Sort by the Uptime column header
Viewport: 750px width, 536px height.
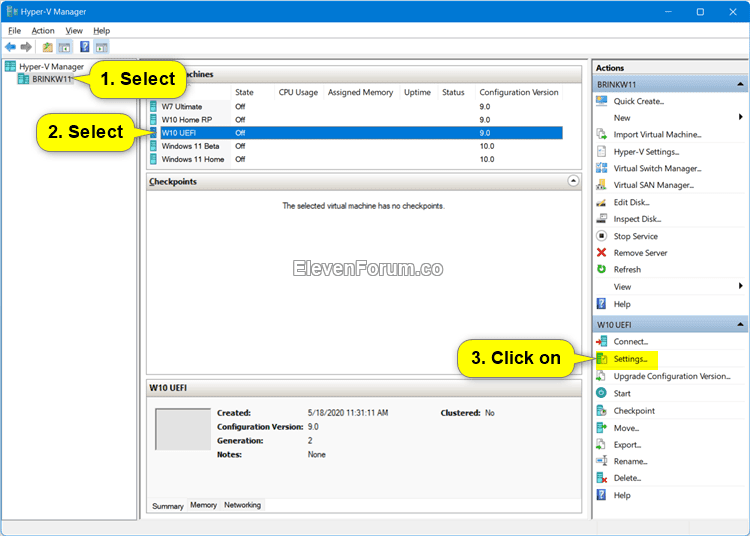417,92
